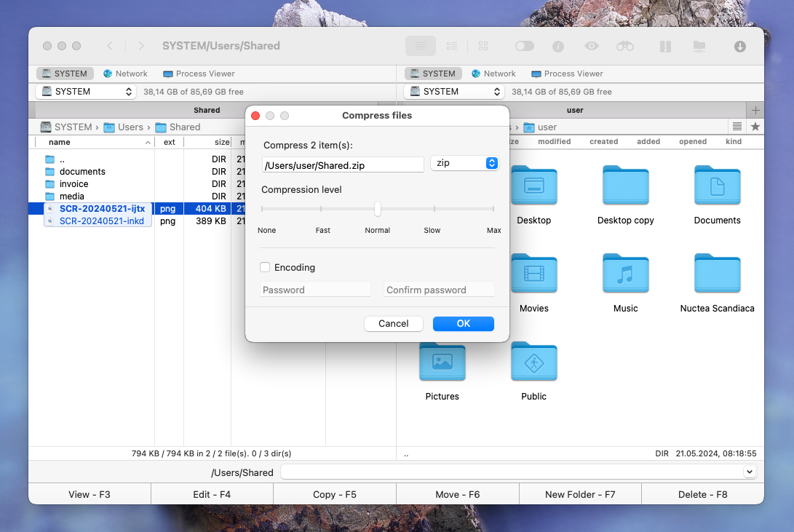Show file info via the info toolbar icon
Screen dimensions: 794x532
(x=557, y=46)
